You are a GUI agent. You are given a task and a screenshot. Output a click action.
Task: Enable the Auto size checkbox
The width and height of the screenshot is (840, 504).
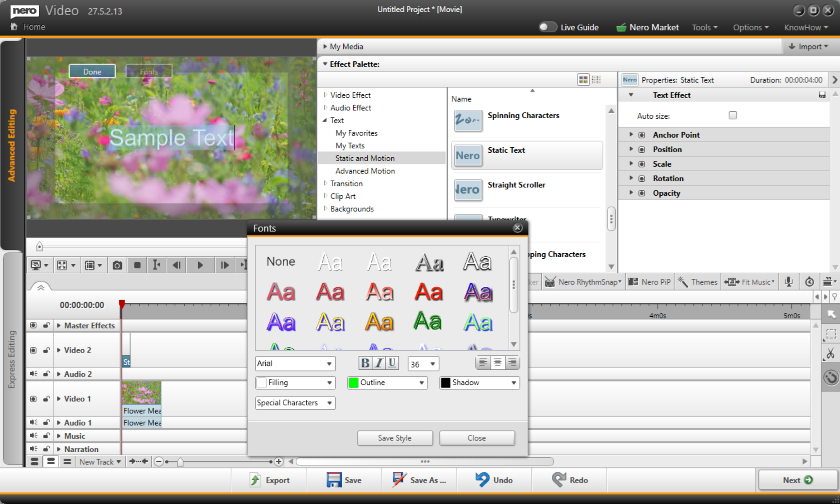click(733, 115)
